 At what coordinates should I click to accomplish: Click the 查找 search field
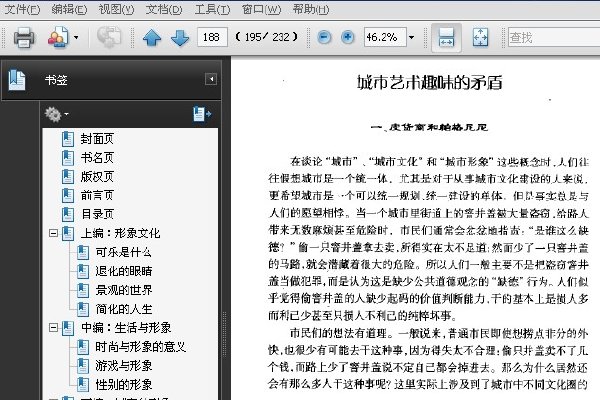(x=554, y=37)
